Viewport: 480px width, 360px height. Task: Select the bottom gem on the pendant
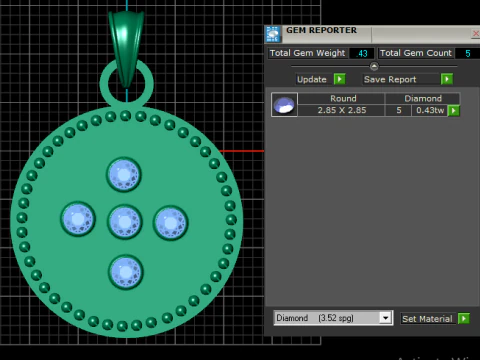[126, 272]
